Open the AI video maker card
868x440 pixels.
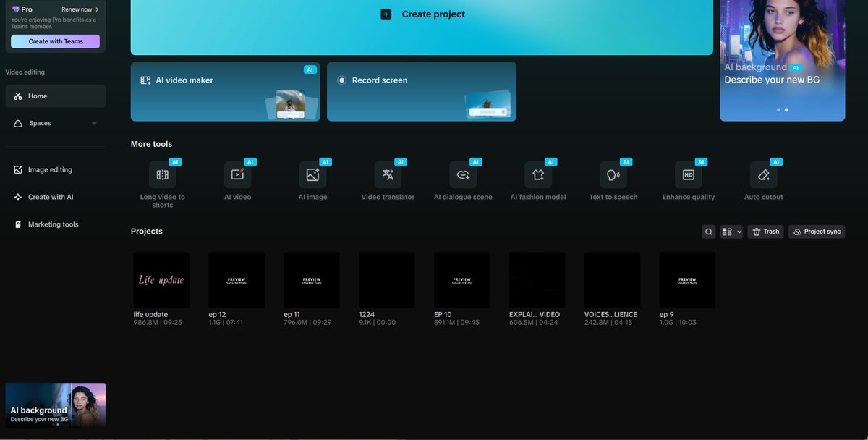226,91
